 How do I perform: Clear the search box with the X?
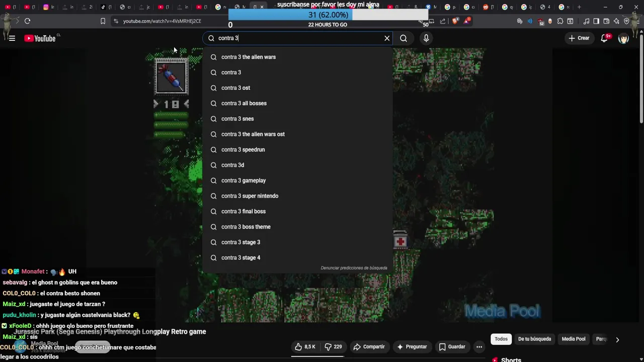(x=387, y=38)
